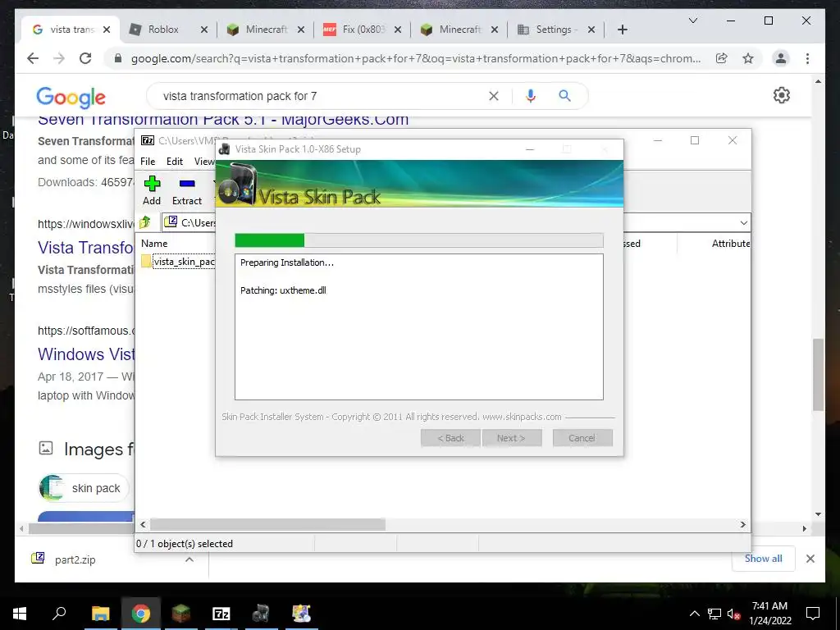Image resolution: width=840 pixels, height=630 pixels.
Task: Click the Google search input field
Action: point(322,96)
